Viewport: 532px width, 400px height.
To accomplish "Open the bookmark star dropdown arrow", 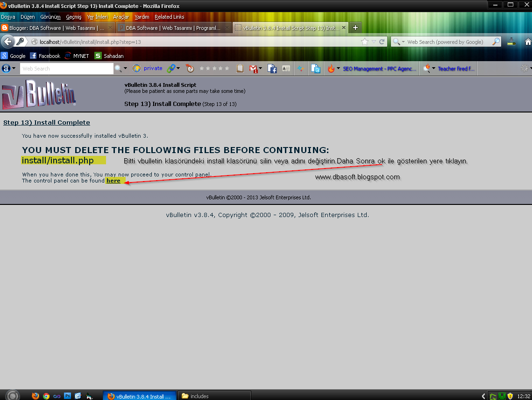I will tap(374, 42).
